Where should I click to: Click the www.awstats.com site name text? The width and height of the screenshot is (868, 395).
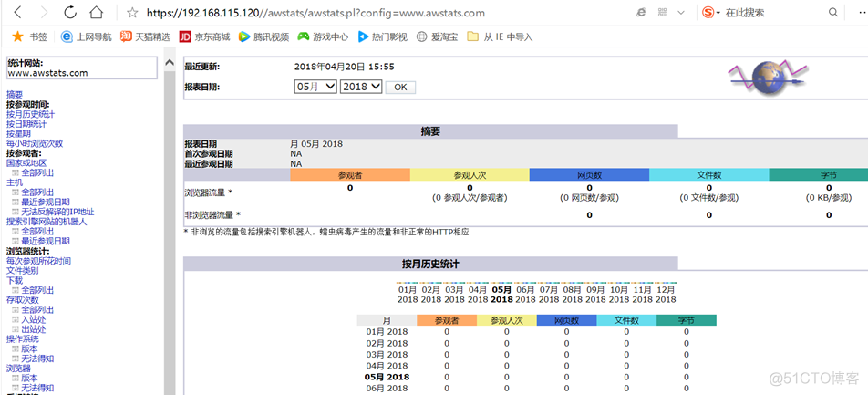pos(47,73)
